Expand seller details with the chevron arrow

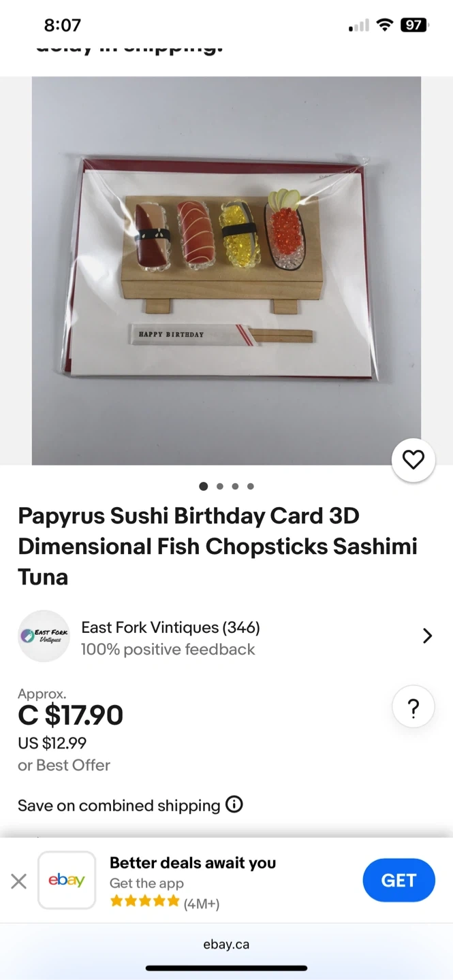[x=427, y=636]
